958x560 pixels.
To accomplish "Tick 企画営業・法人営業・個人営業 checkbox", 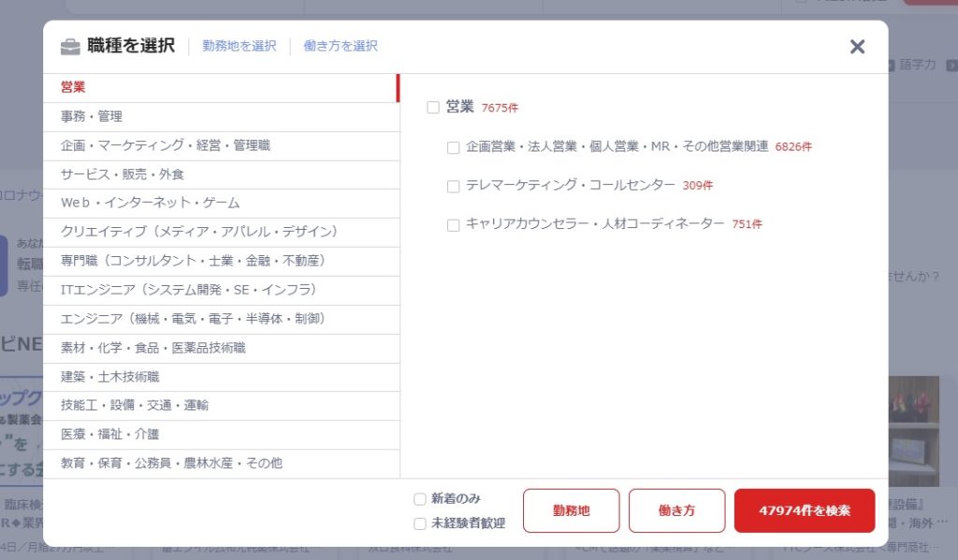I will (454, 147).
